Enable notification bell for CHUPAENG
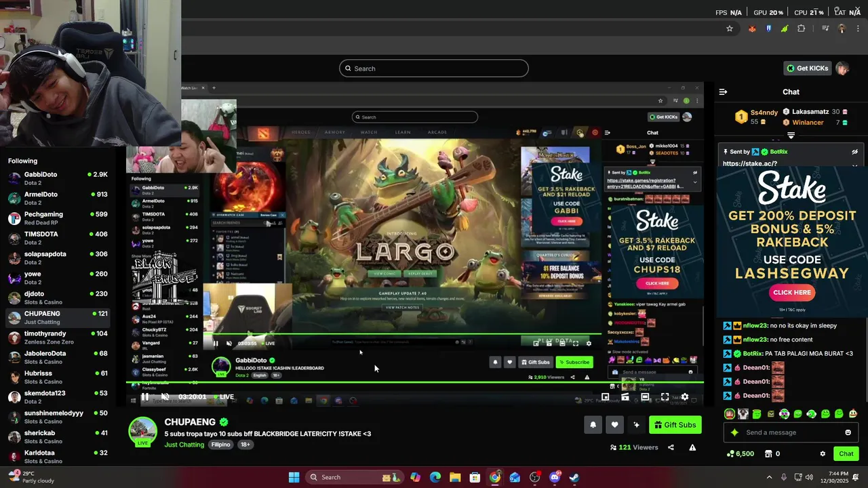Image resolution: width=868 pixels, height=488 pixels. 593,425
